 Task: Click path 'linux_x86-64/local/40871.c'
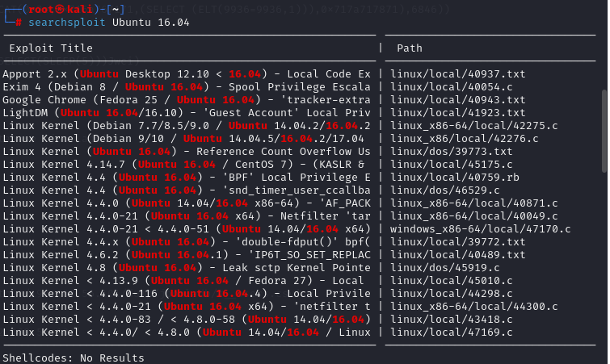pos(473,203)
